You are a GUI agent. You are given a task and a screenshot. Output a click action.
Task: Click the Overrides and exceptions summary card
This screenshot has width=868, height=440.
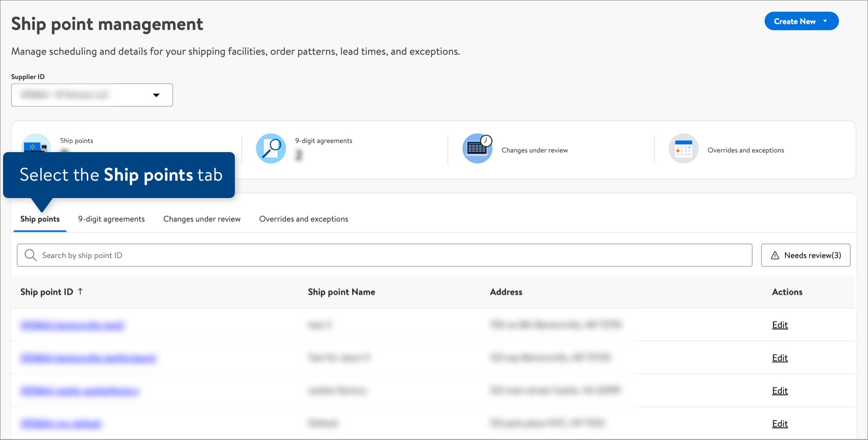coord(745,150)
